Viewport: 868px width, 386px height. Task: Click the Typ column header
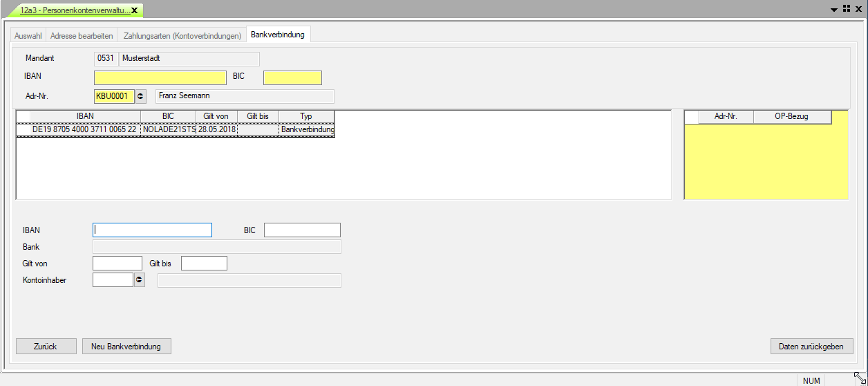[306, 116]
